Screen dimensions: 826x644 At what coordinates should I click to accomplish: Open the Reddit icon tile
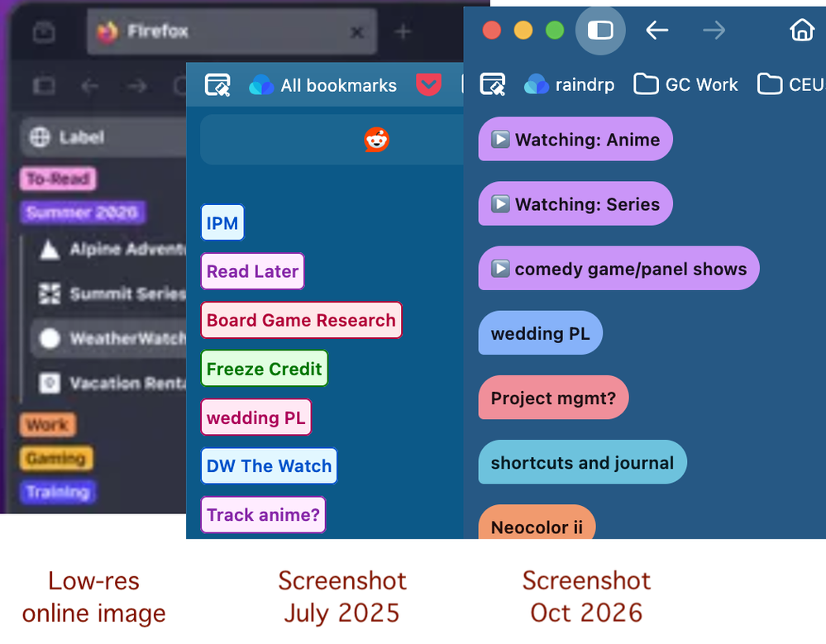tap(377, 140)
